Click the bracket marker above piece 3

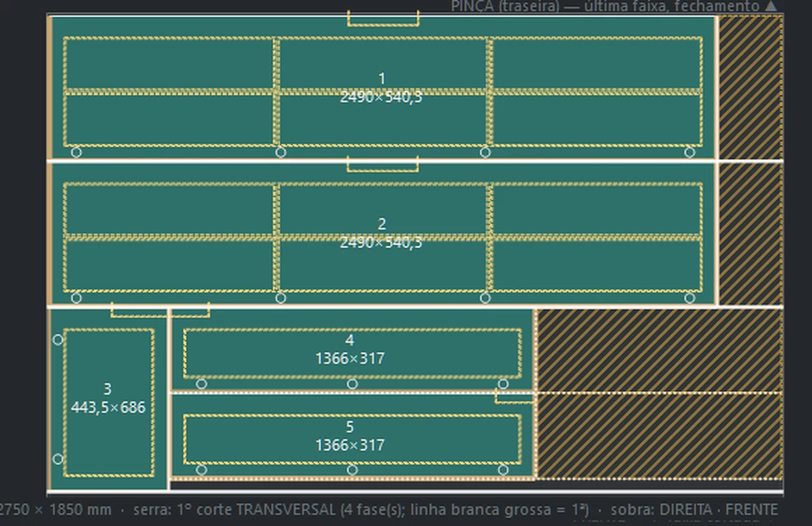coord(160,310)
